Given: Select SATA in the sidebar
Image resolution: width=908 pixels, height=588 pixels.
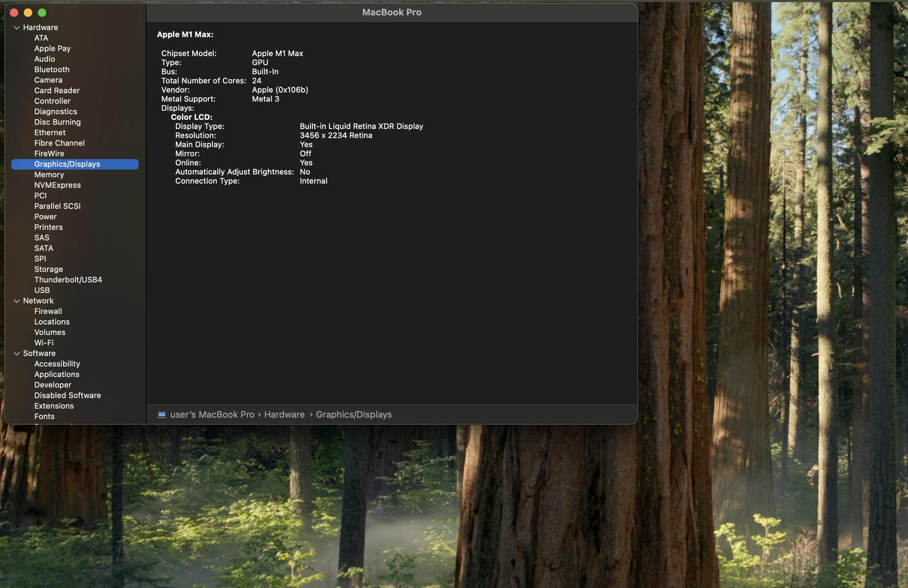Looking at the screenshot, I should [44, 248].
